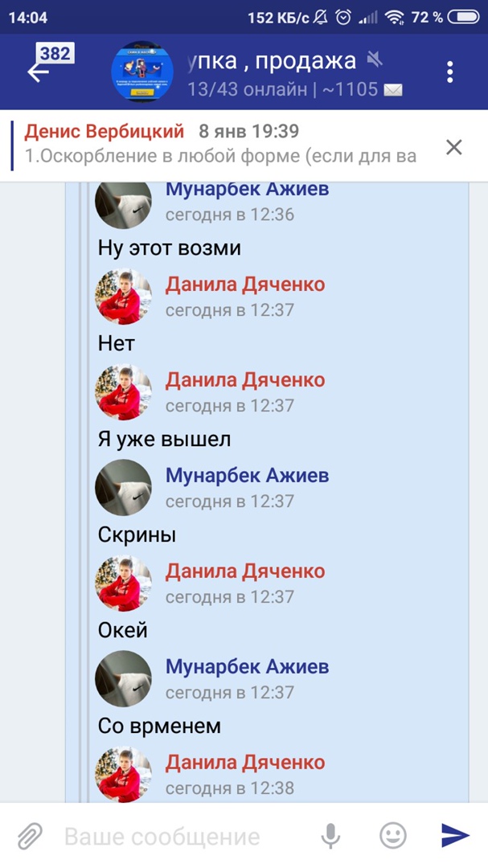This screenshot has height=868, width=488.
Task: Tap the send arrow icon
Action: click(455, 835)
